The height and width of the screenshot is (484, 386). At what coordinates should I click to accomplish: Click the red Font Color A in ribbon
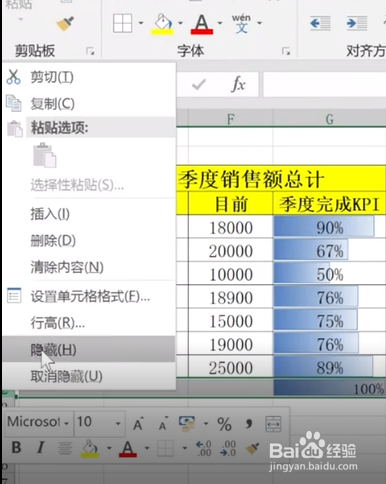coord(202,24)
